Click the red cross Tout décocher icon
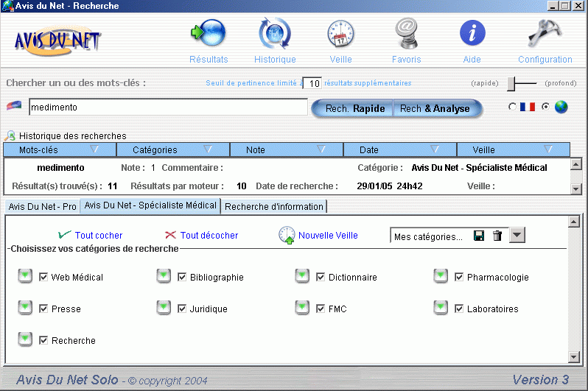This screenshot has width=588, height=391. coord(170,235)
